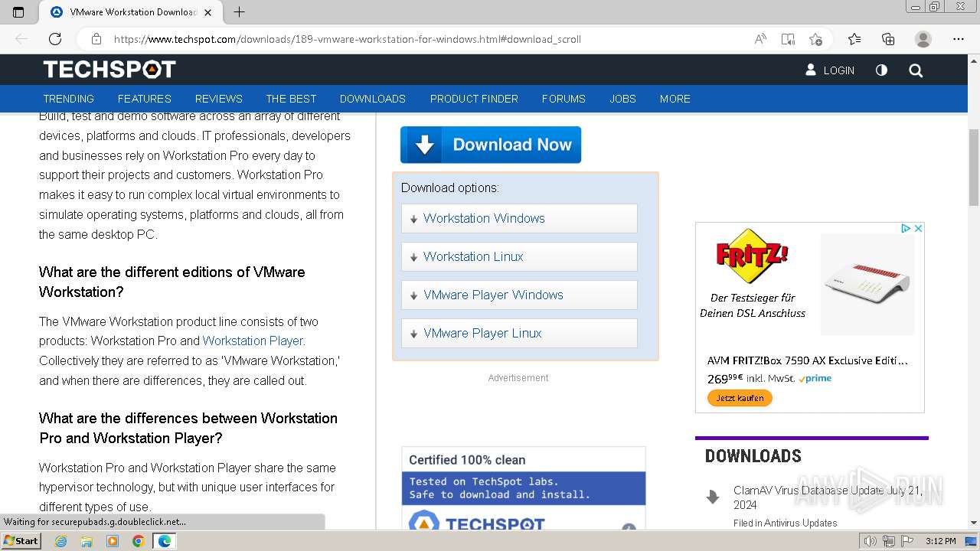Open the media player taskbar icon
This screenshot has height=551, width=980.
click(113, 541)
